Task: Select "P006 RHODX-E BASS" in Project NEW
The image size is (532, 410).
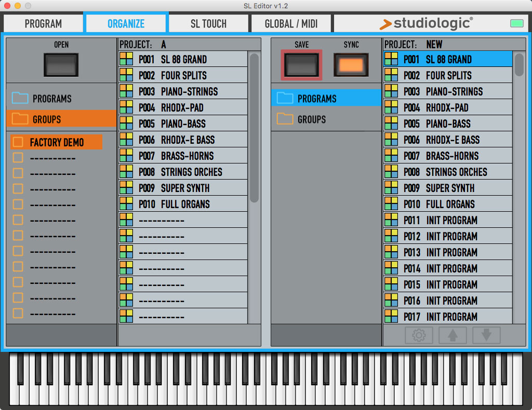Action: (448, 139)
